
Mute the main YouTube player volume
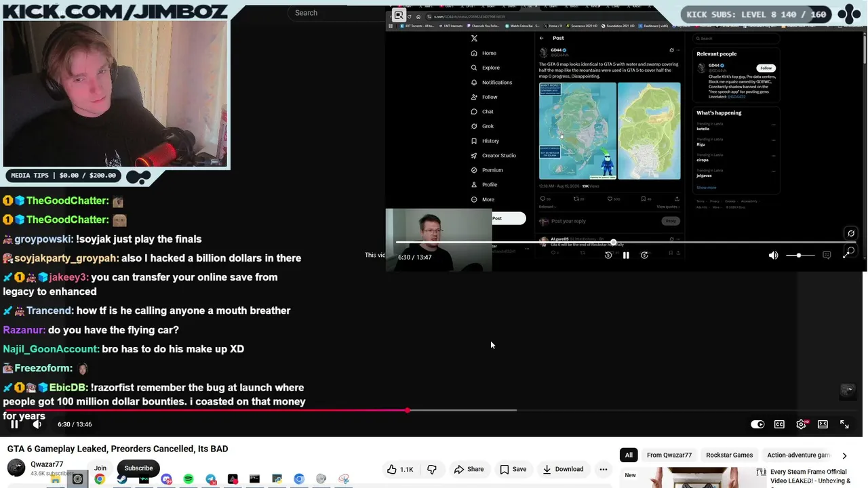37,424
